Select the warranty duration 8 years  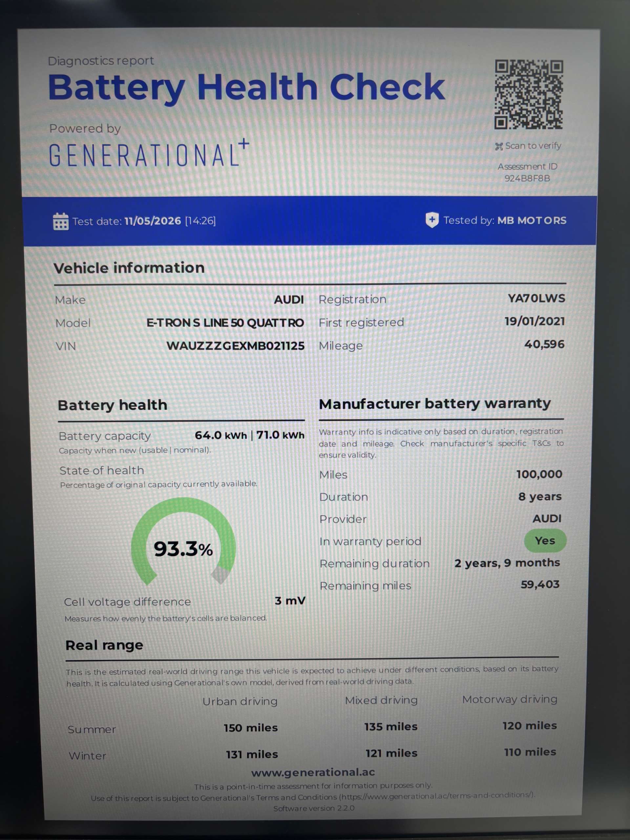click(540, 497)
